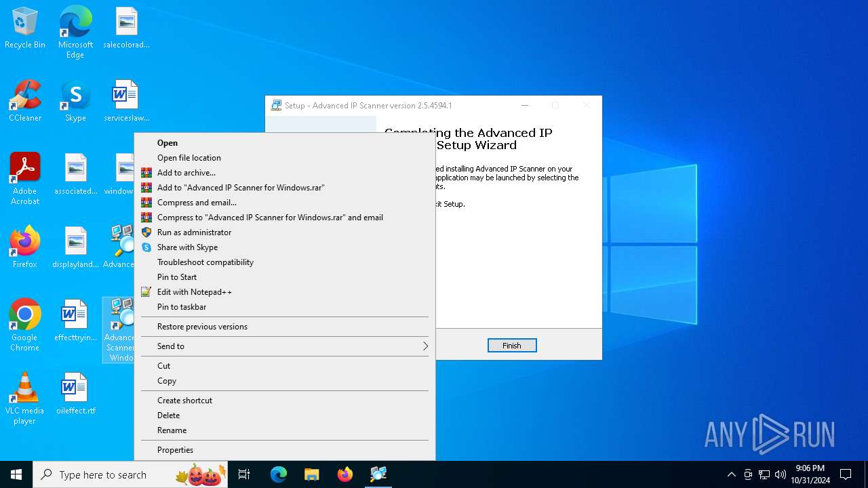Select Add to "Advanced IP Scanner for Windows.rar"

click(x=285, y=188)
